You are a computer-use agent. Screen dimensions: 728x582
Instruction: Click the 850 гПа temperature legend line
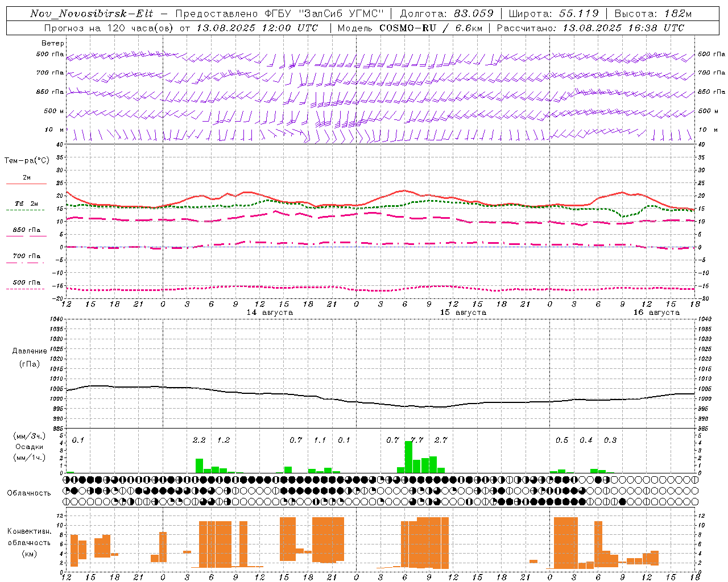click(x=26, y=236)
